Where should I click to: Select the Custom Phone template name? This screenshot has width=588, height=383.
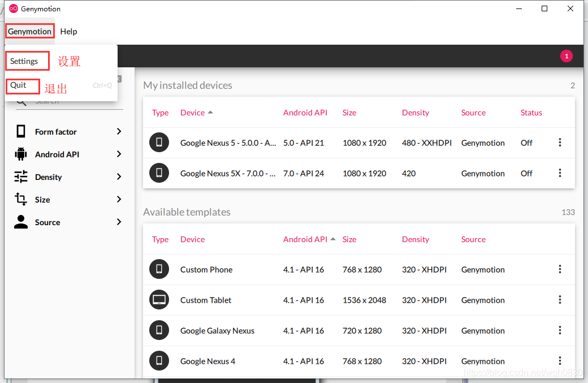pos(206,269)
